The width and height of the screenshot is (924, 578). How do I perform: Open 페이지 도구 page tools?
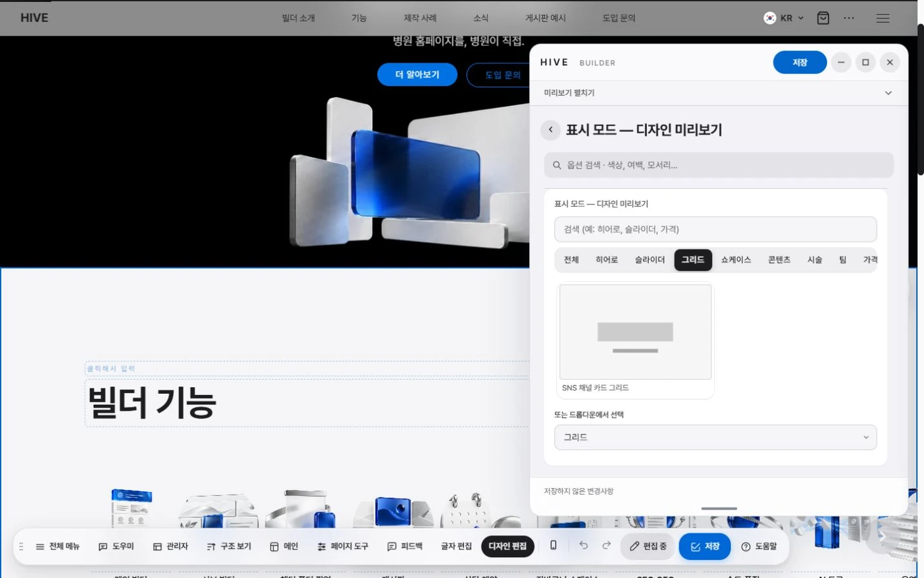pos(343,546)
